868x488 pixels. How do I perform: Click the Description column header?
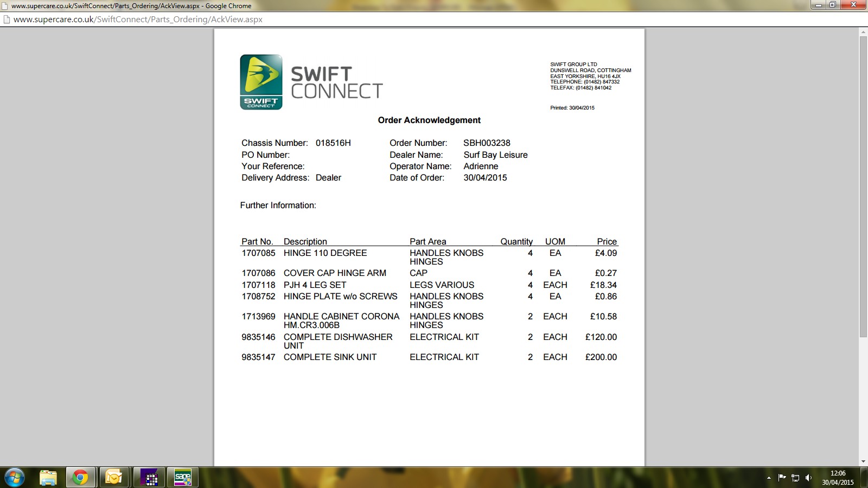[x=305, y=242]
